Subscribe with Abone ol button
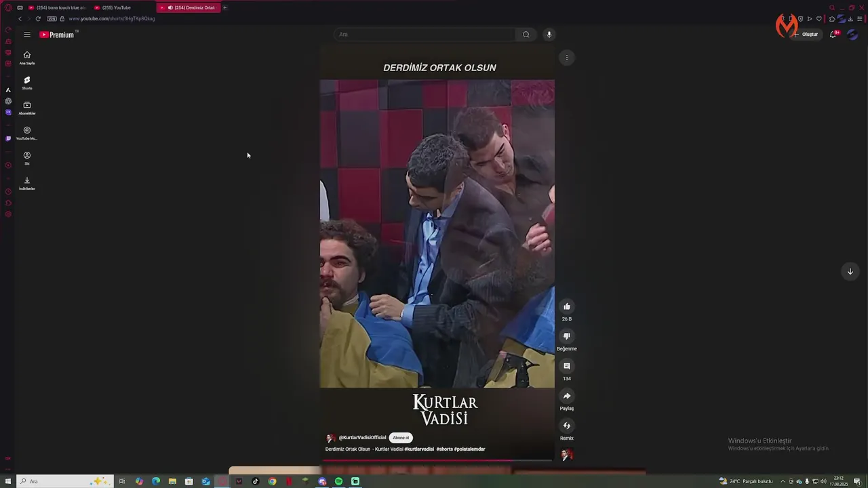 click(x=401, y=438)
